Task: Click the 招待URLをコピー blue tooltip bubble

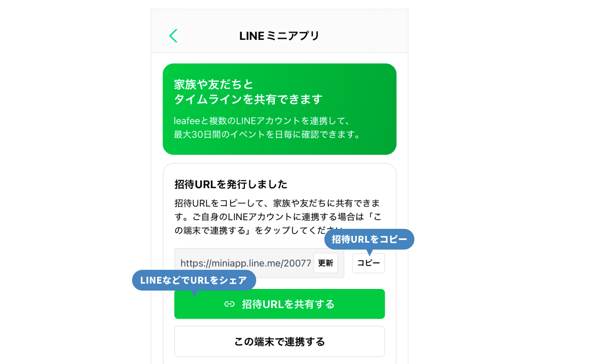Action: pos(369,239)
